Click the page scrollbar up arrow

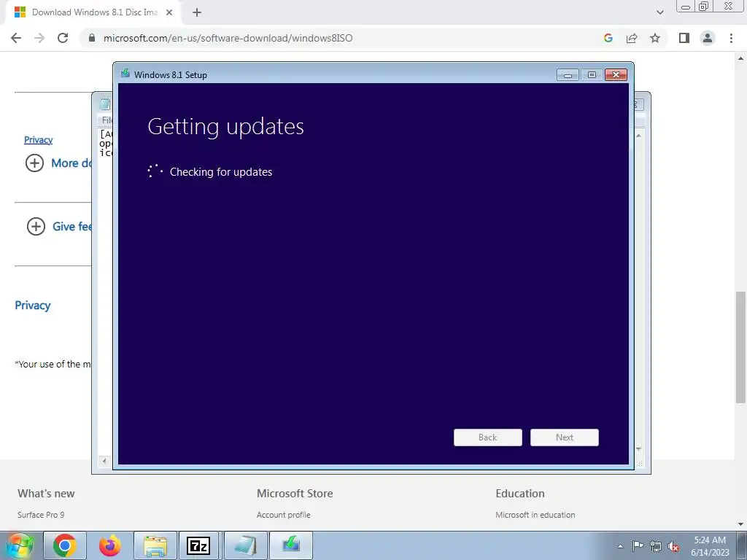coord(740,58)
